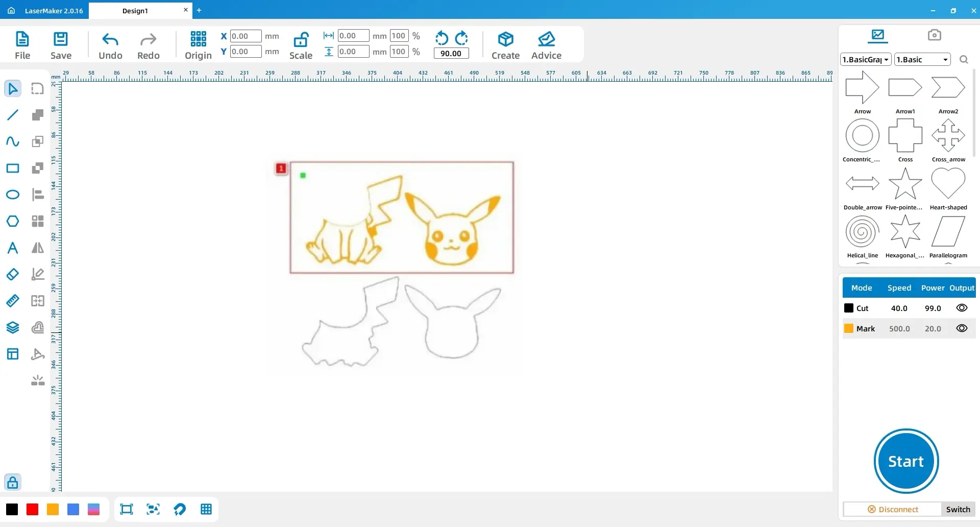Open the camera tab in right panel
This screenshot has height=527, width=980.
pyautogui.click(x=935, y=35)
